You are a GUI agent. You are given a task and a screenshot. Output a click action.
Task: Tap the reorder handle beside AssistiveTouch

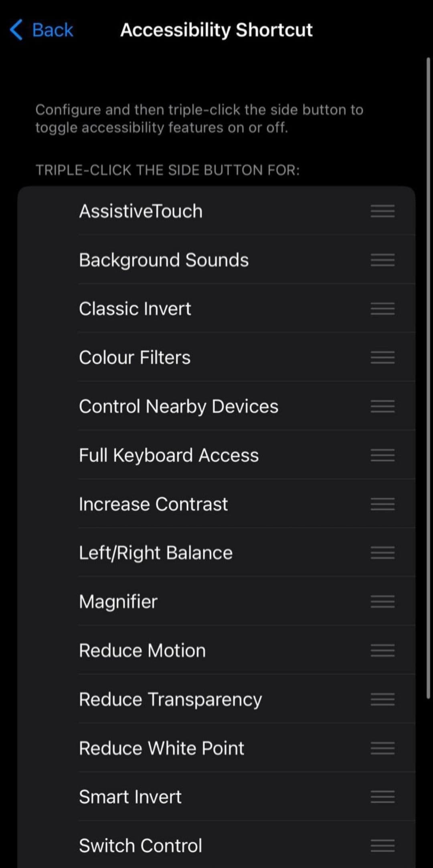pyautogui.click(x=382, y=211)
